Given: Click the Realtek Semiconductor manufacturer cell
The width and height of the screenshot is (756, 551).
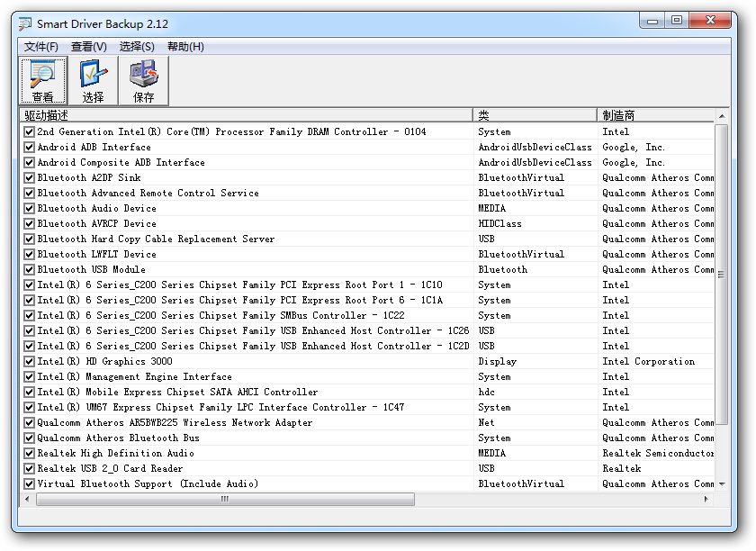Looking at the screenshot, I should pyautogui.click(x=658, y=453).
